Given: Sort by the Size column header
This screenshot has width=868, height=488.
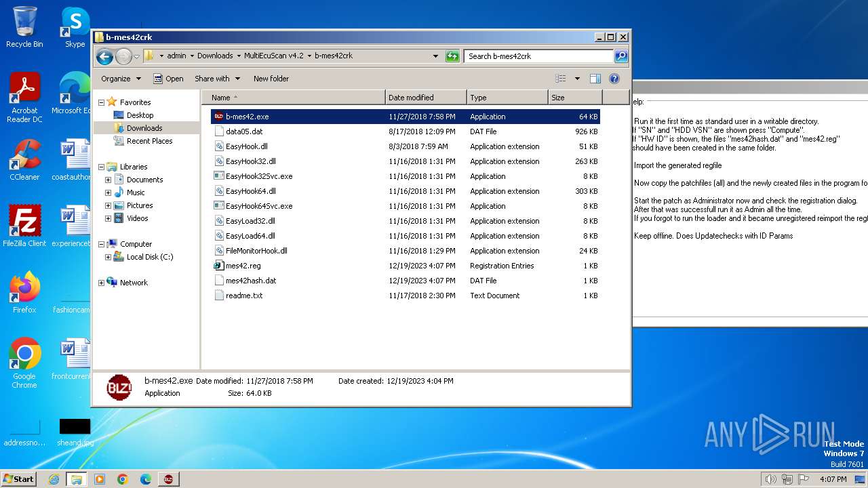Looking at the screenshot, I should pos(575,98).
